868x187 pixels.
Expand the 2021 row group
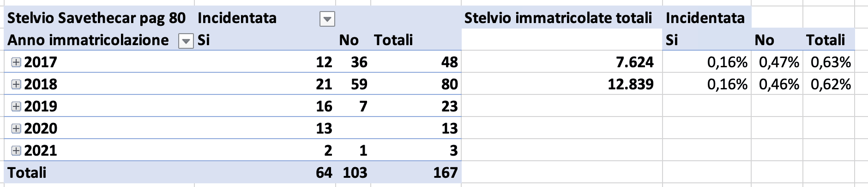pos(16,151)
